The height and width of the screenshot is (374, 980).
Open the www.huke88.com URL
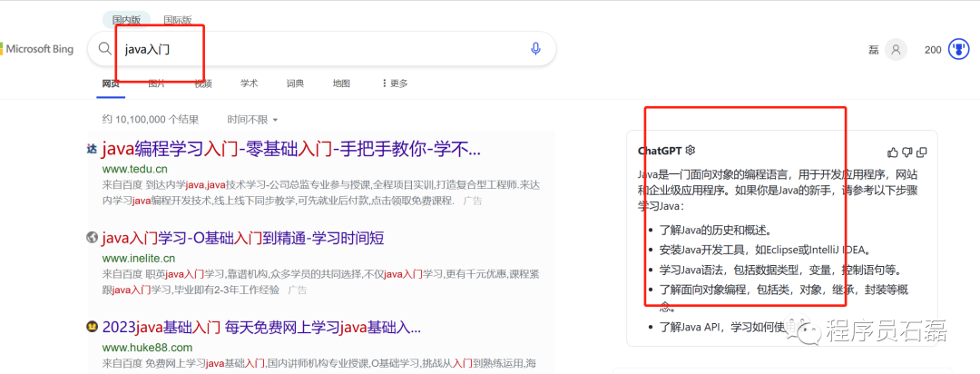pos(147,347)
